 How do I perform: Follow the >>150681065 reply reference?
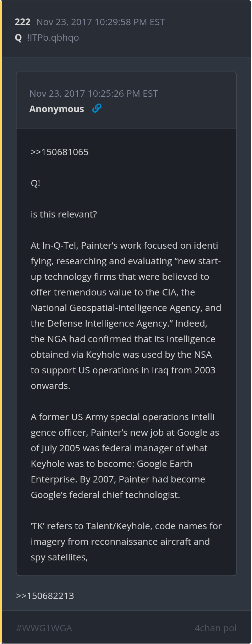click(x=60, y=152)
